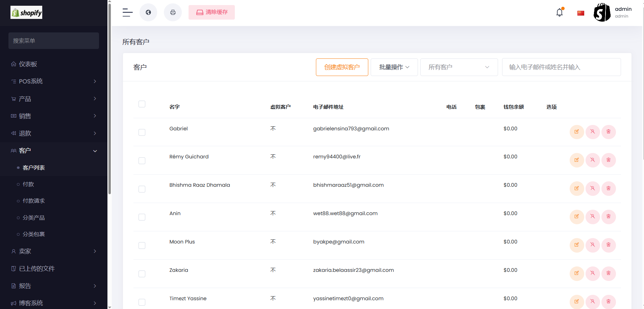Click the 清除缓存 button
The height and width of the screenshot is (309, 644).
(x=212, y=12)
